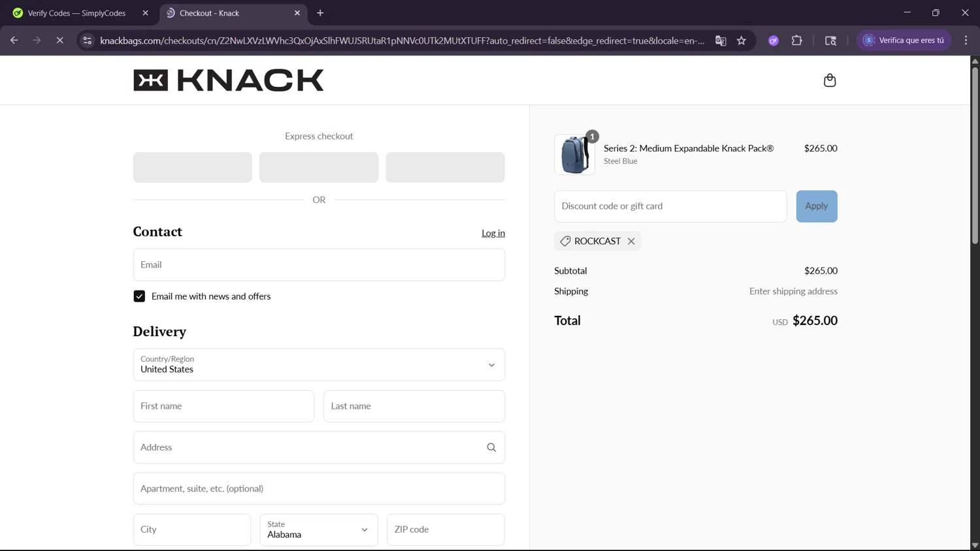The width and height of the screenshot is (980, 551).
Task: Open site information icon in address bar
Action: [x=87, y=40]
